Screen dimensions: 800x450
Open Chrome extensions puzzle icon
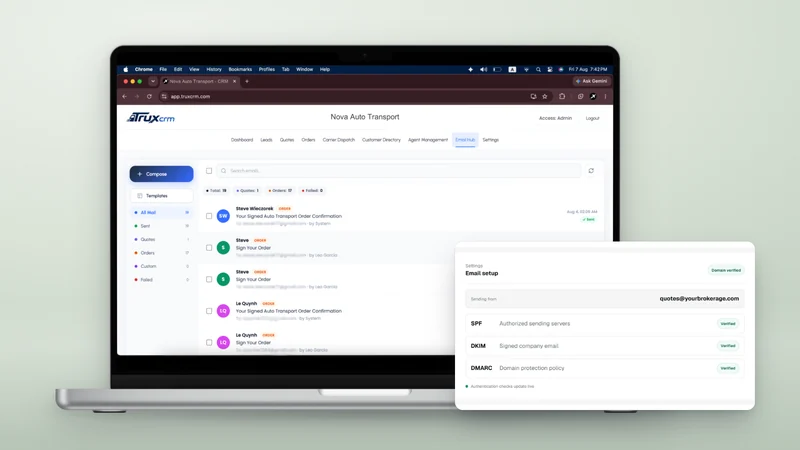click(562, 96)
